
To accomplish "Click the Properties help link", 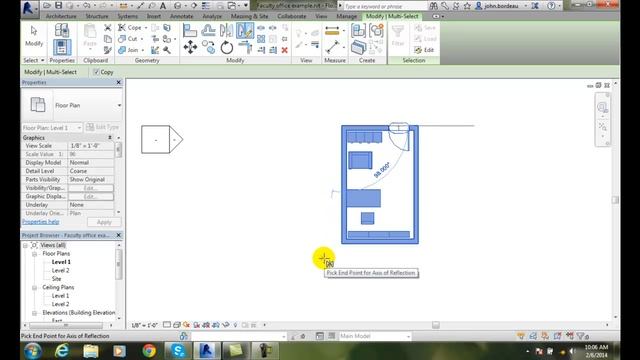I will point(40,222).
